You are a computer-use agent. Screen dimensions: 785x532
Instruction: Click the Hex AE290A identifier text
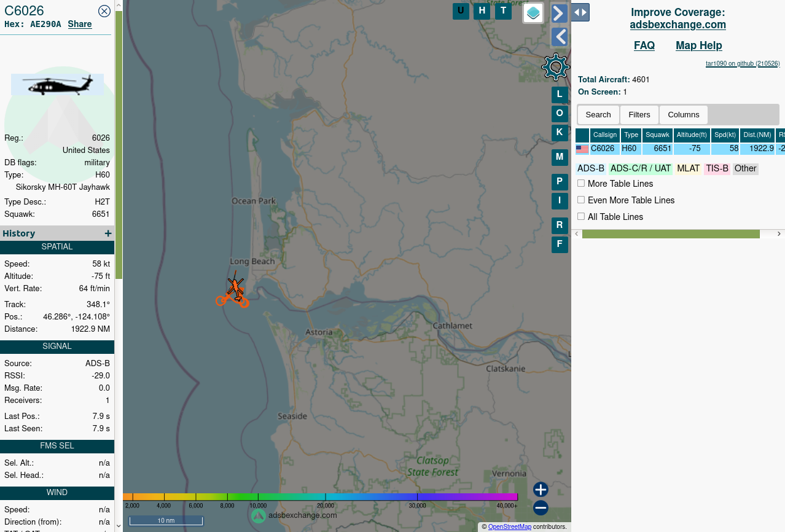(x=33, y=24)
